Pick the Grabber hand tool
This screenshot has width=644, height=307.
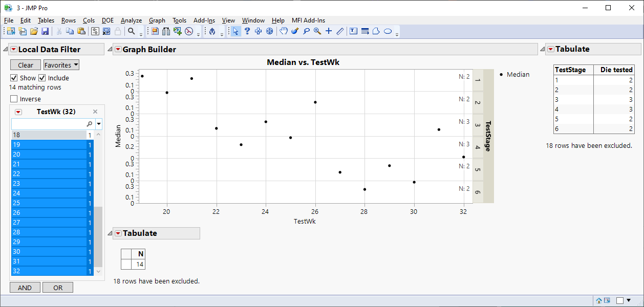[283, 31]
